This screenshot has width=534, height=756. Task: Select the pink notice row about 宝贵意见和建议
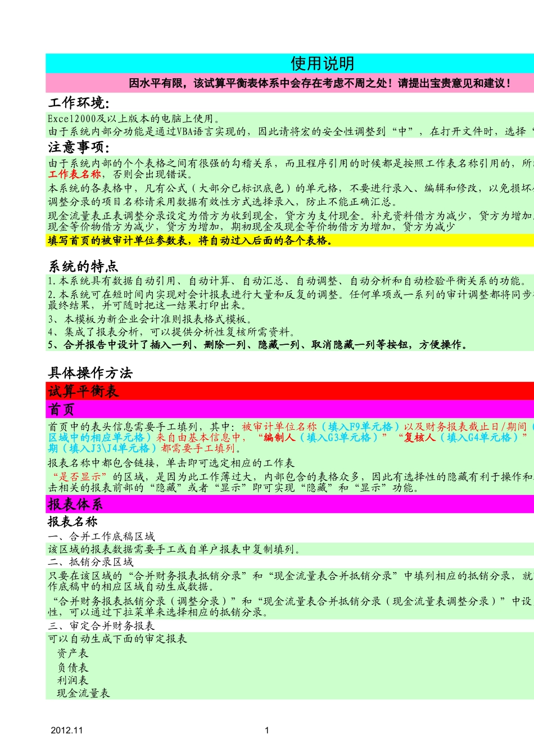point(320,83)
